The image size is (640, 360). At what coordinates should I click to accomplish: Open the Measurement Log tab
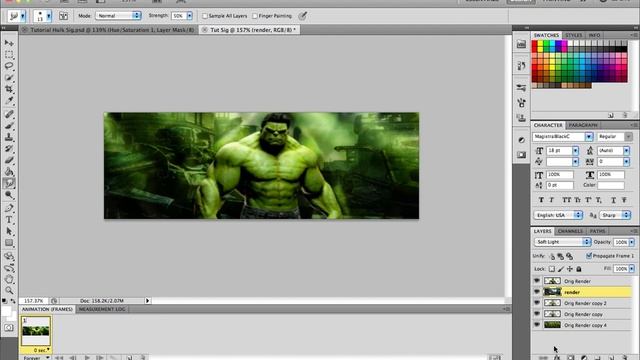102,309
